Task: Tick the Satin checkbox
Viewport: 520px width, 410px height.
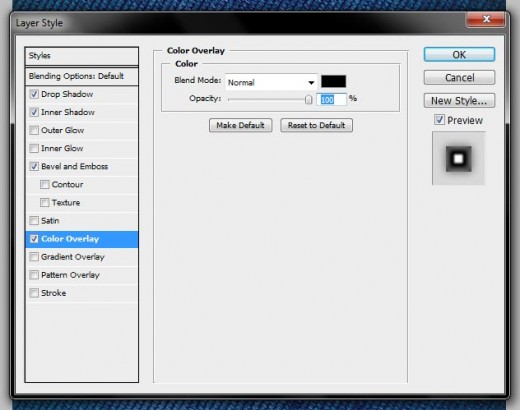Action: [34, 221]
